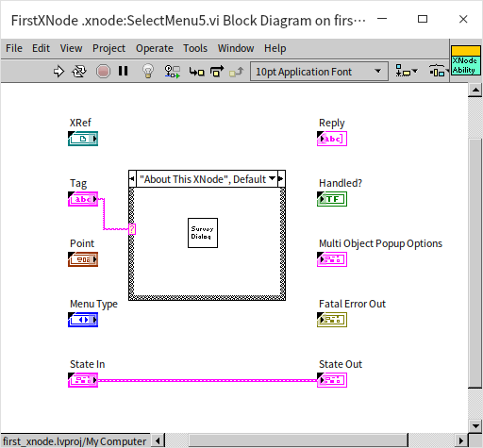The width and height of the screenshot is (483, 448).
Task: Click the horizontal scrollbar right arrow
Action: 461,440
